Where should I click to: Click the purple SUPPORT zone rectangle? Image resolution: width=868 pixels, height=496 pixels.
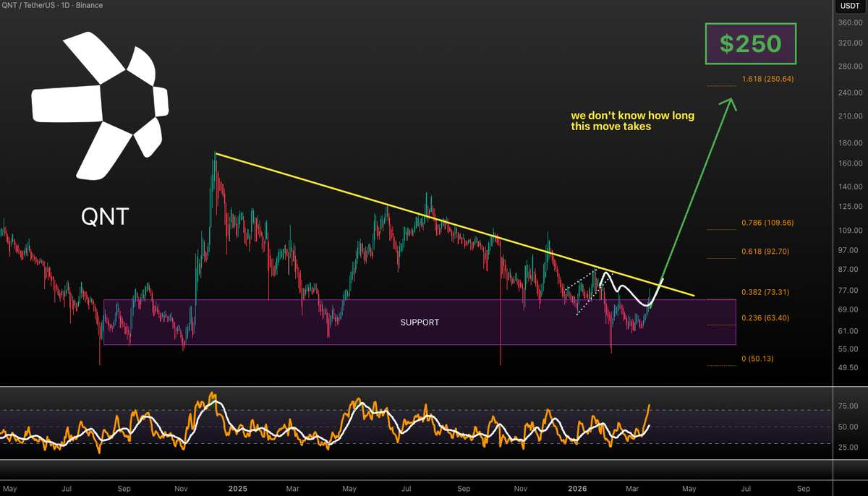[x=420, y=322]
